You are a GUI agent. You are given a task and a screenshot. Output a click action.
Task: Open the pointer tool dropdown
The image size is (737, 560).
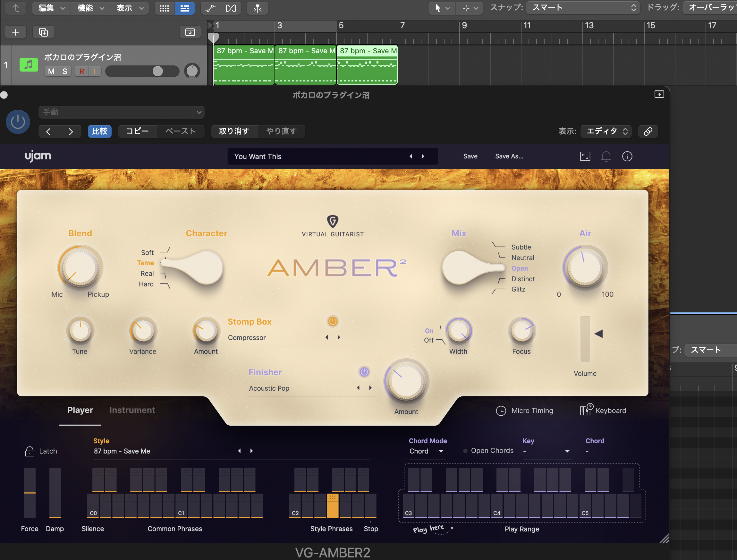442,8
